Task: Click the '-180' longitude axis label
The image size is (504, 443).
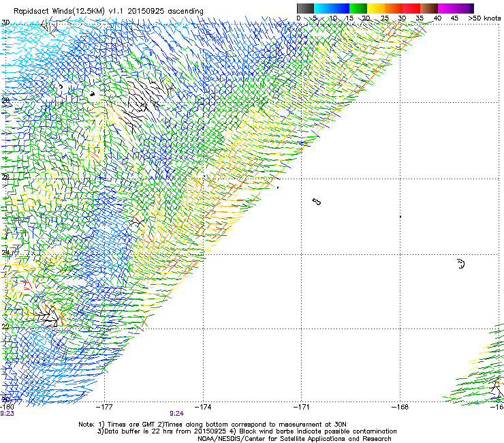Action: pos(7,408)
